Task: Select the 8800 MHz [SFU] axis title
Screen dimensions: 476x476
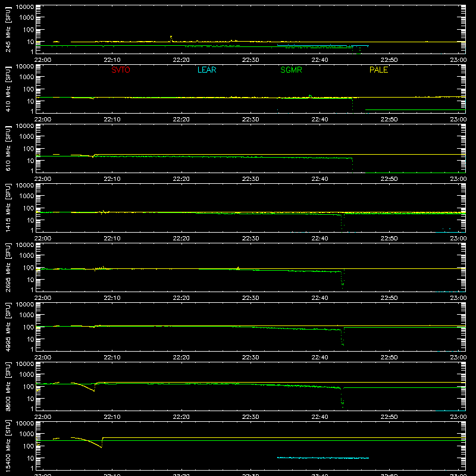Action: pyautogui.click(x=8, y=386)
